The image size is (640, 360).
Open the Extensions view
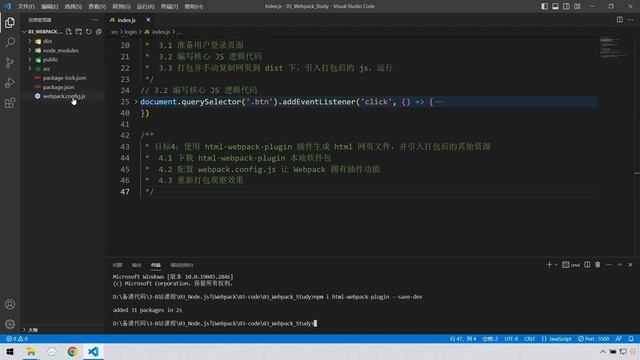tap(10, 102)
